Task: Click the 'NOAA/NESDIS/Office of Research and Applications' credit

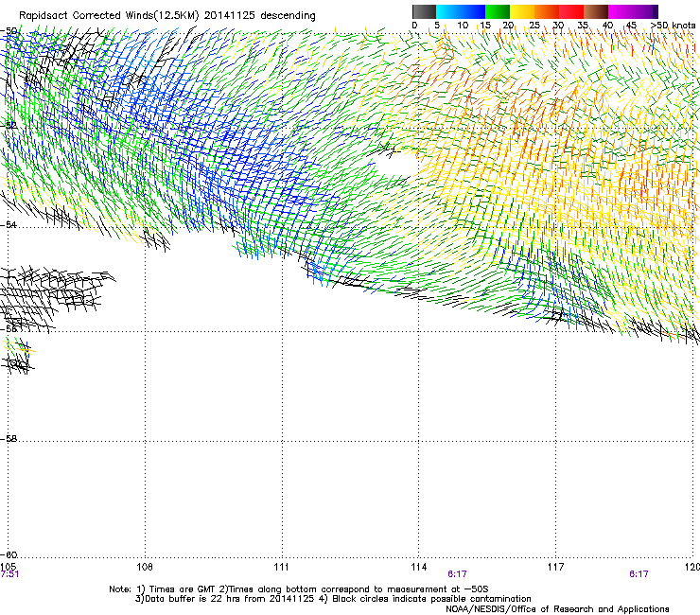Action: click(x=557, y=609)
